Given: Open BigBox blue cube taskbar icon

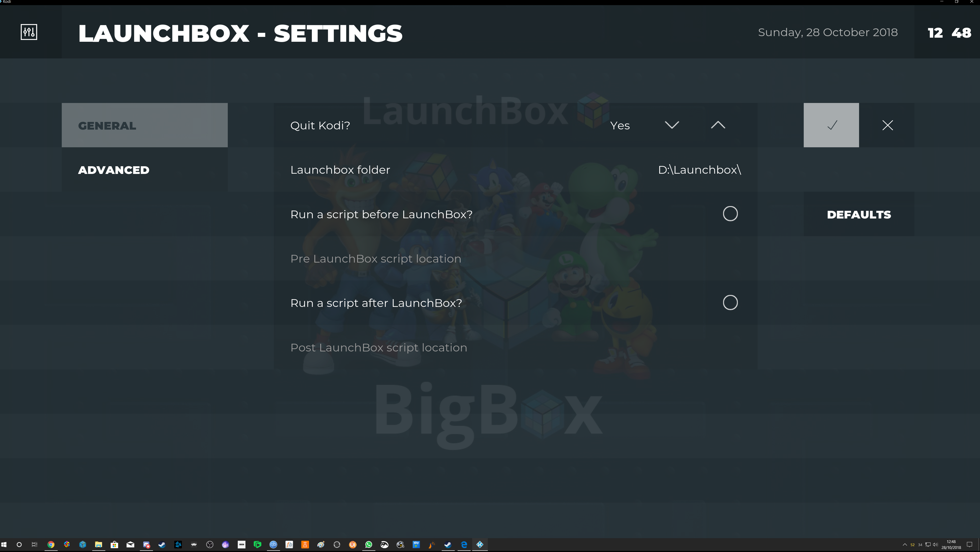Looking at the screenshot, I should [x=82, y=544].
